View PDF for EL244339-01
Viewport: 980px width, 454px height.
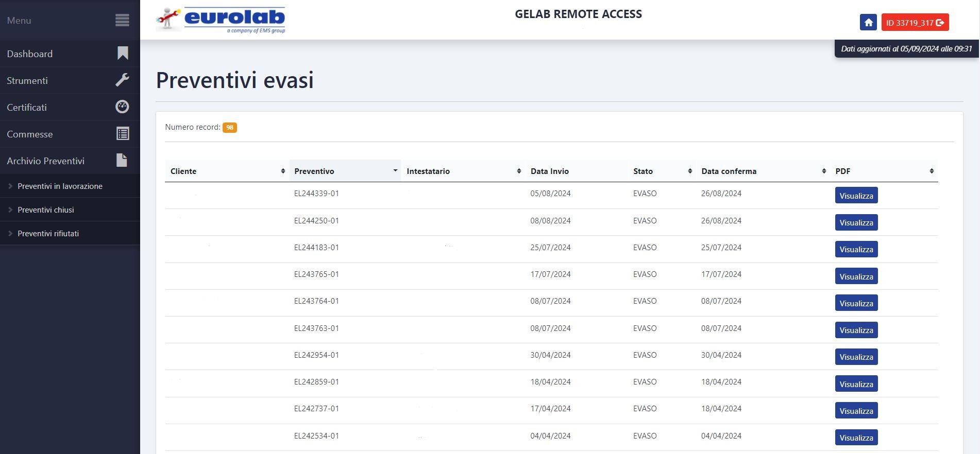pyautogui.click(x=856, y=196)
